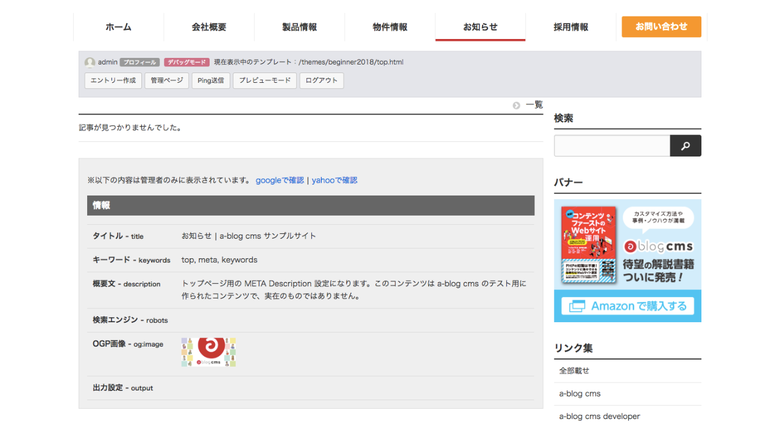This screenshot has width=780, height=427.
Task: Click the admin user avatar icon
Action: tap(90, 62)
